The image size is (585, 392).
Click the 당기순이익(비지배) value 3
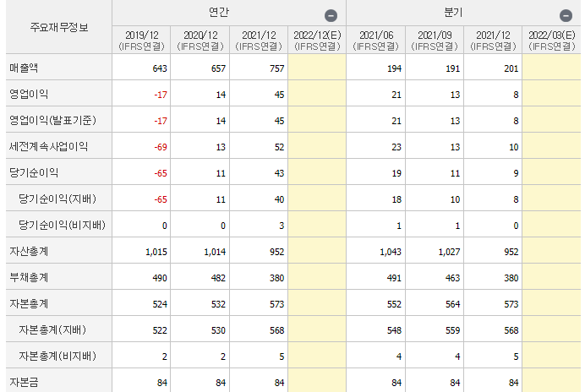pos(282,226)
